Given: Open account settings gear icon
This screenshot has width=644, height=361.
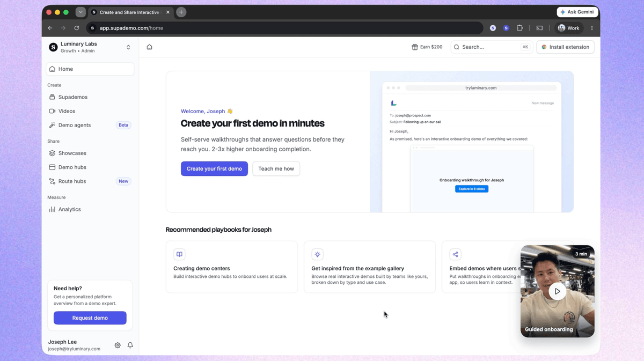Looking at the screenshot, I should [118, 345].
